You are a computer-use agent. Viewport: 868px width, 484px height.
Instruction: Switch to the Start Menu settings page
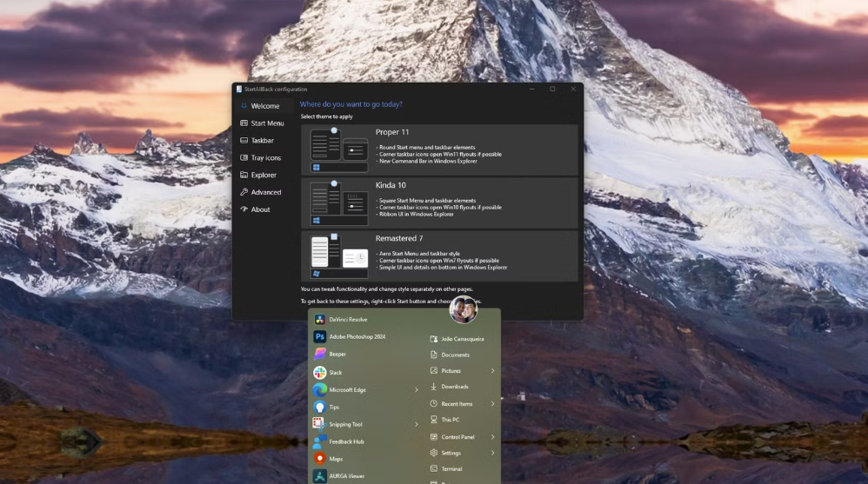pos(262,123)
